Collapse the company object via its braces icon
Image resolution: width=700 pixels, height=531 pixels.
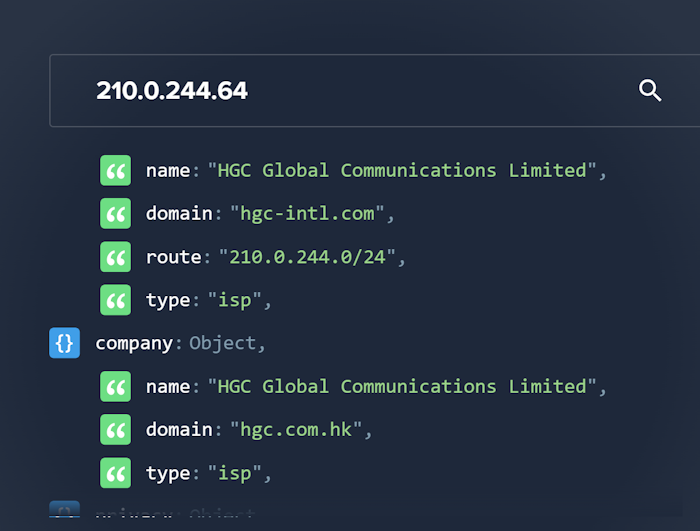pyautogui.click(x=64, y=343)
